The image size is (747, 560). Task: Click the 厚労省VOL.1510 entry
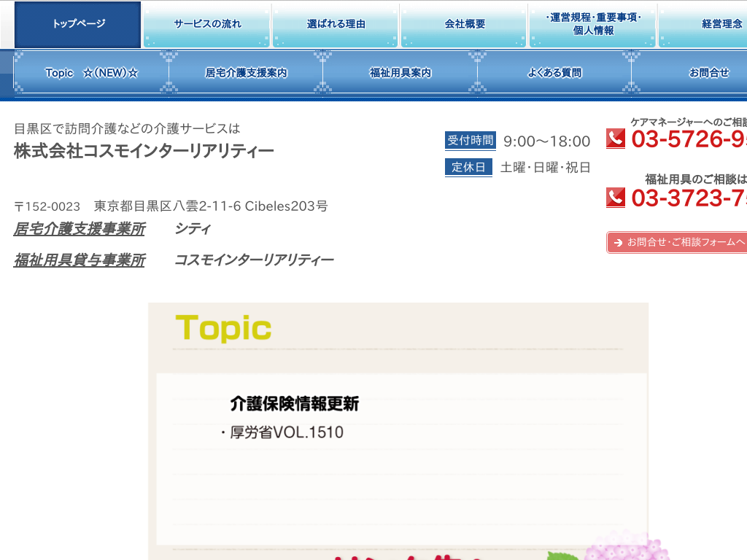(286, 432)
